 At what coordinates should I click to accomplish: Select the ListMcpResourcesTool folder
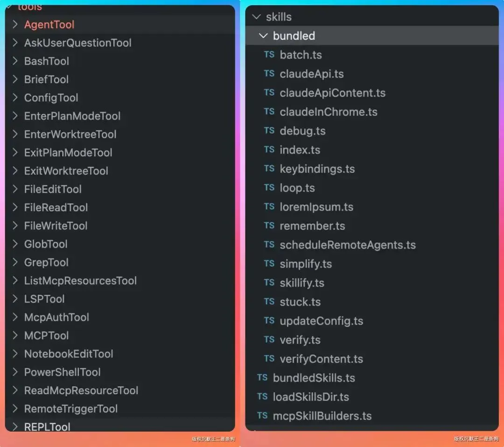[120, 281]
